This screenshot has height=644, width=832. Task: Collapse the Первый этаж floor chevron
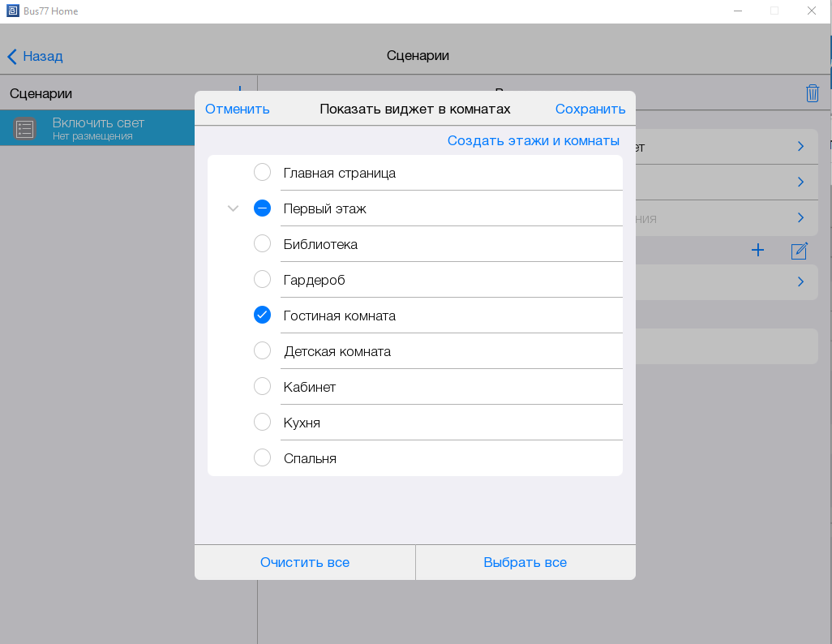(234, 208)
